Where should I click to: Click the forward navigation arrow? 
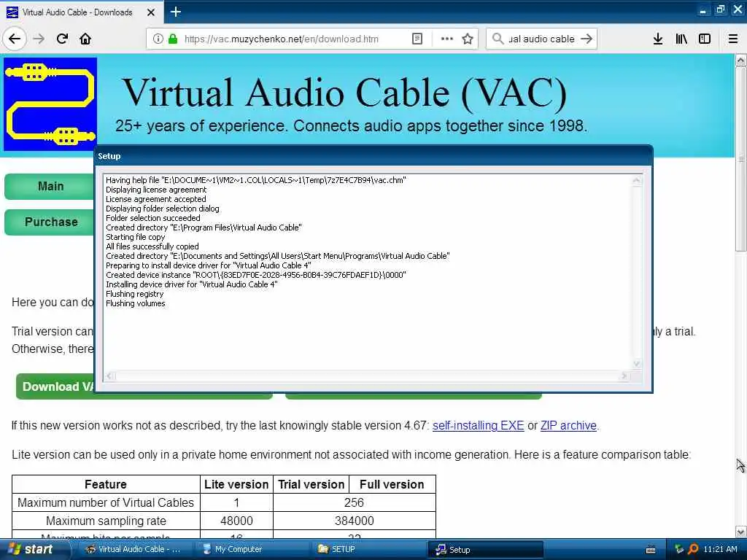tap(39, 39)
